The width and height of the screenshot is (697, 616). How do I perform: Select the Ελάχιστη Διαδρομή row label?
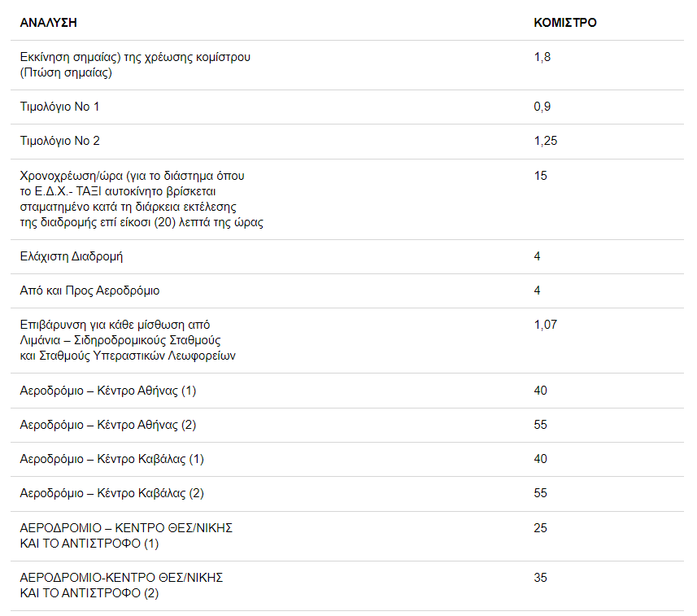coord(72,256)
